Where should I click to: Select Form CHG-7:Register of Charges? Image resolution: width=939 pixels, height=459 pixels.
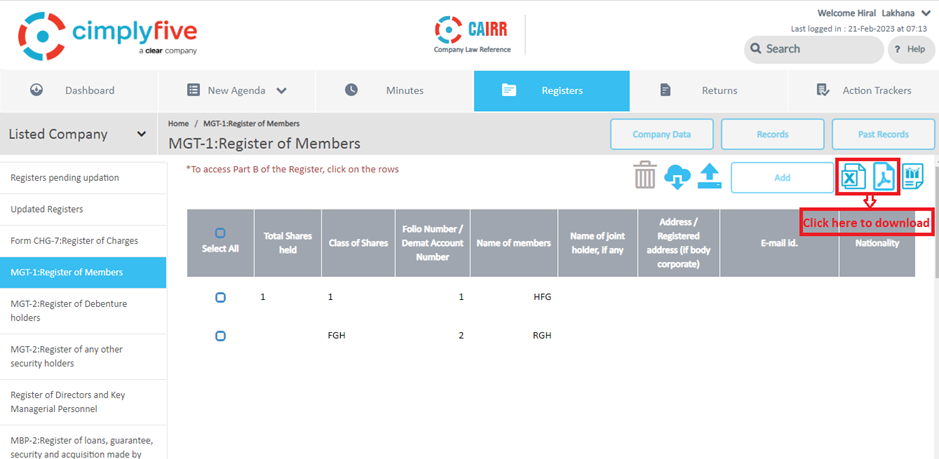click(x=83, y=241)
